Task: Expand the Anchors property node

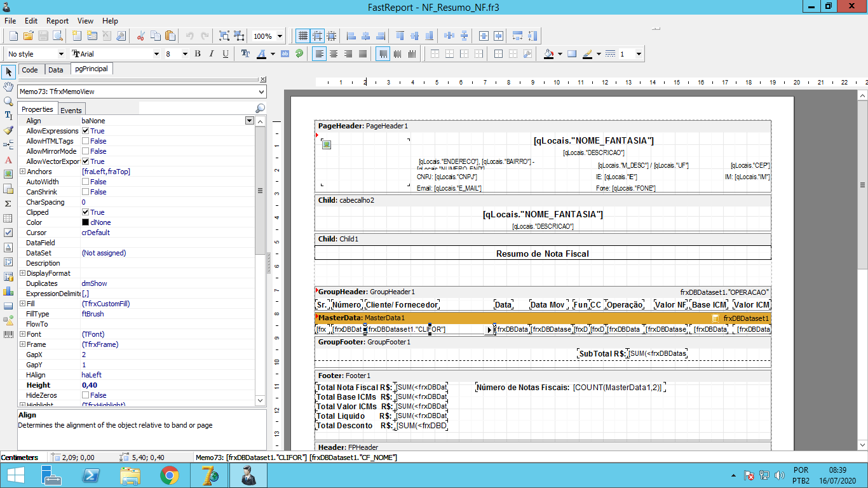Action: 22,172
